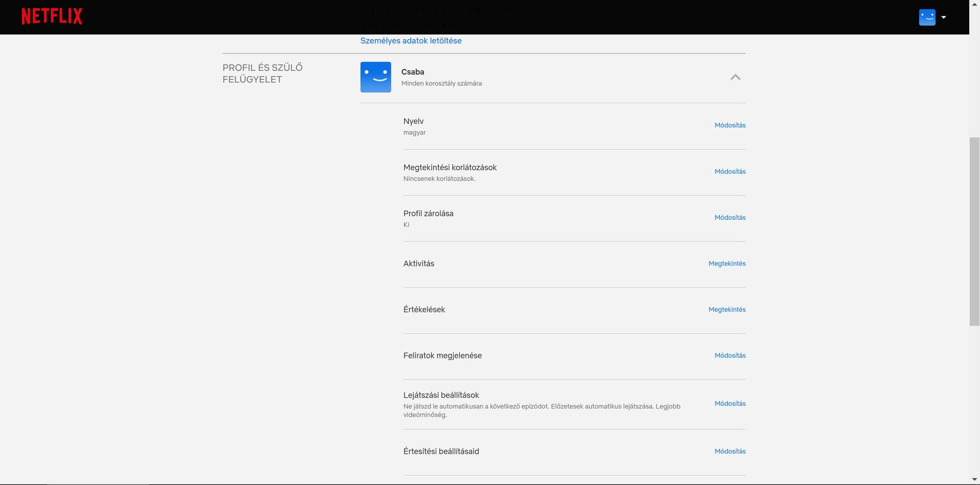Screen dimensions: 980x485
Task: Modify the Nyelv language setting
Action: (x=730, y=125)
